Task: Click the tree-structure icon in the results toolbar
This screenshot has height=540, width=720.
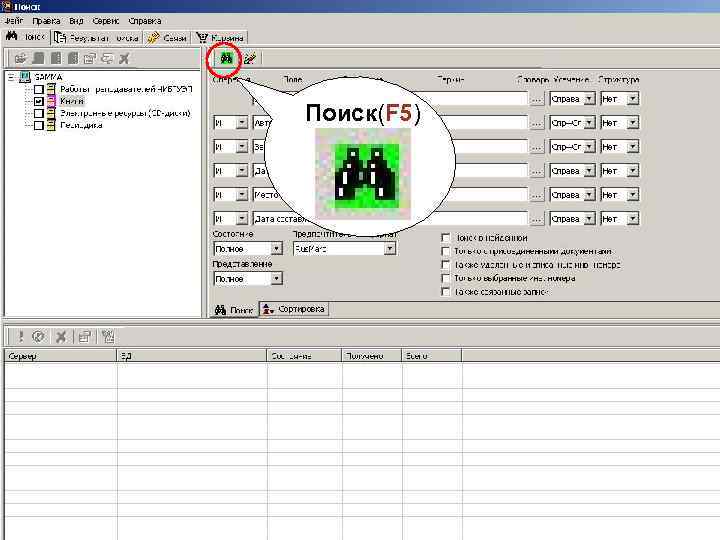Action: 108,337
